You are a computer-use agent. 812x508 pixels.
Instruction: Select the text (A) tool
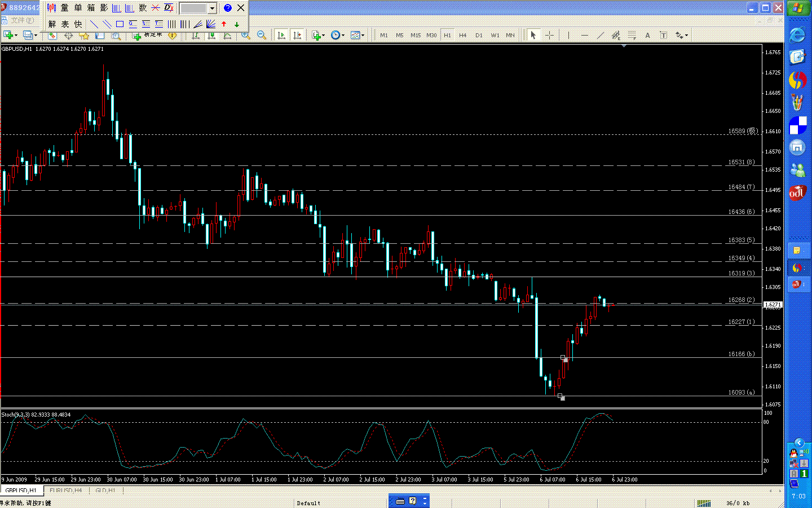pos(647,35)
